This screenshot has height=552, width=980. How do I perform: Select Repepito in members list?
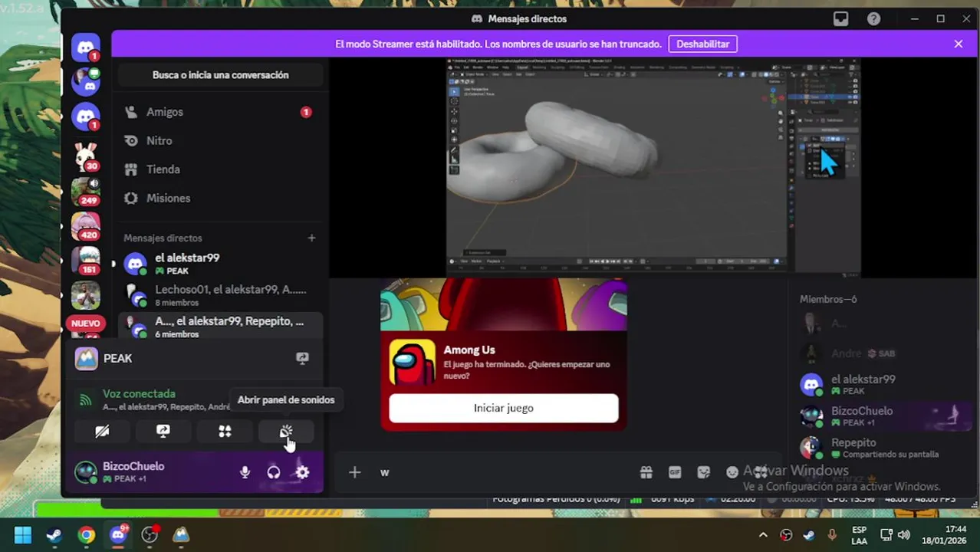883,448
